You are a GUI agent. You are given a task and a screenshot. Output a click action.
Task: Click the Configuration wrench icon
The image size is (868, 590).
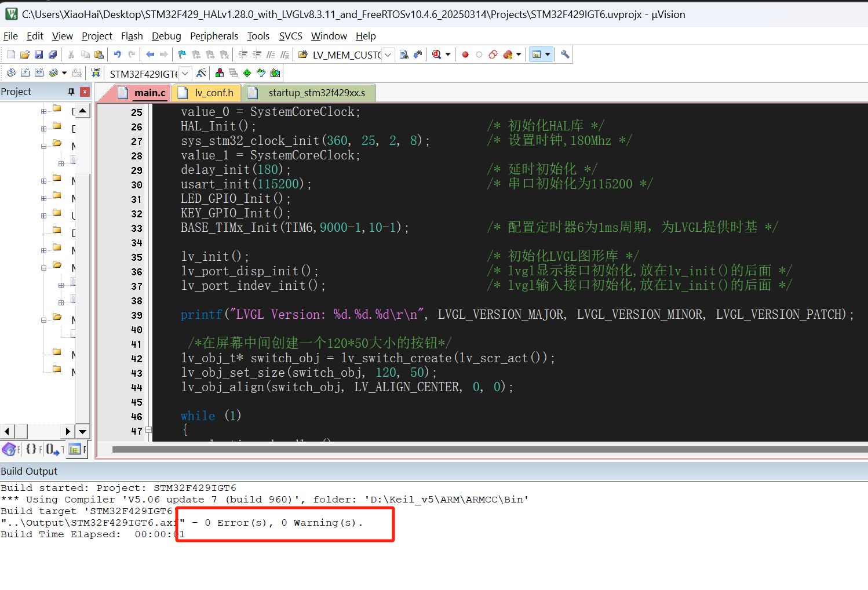(565, 54)
